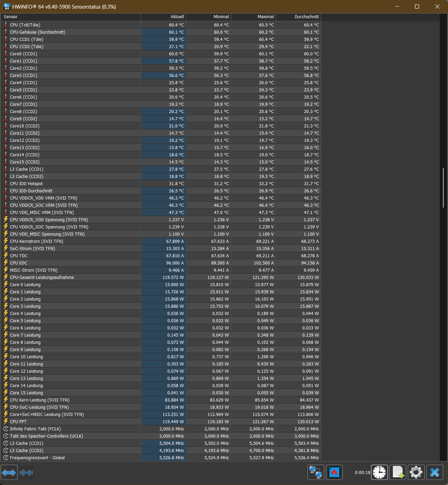Click the collapse columns arrows button
The height and width of the screenshot is (485, 448).
click(26, 473)
